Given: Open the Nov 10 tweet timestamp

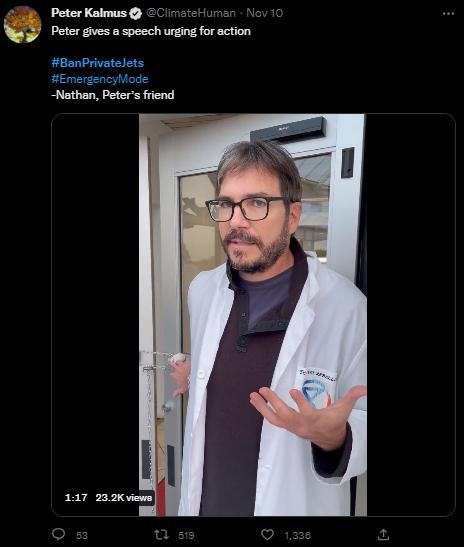Looking at the screenshot, I should click(264, 13).
